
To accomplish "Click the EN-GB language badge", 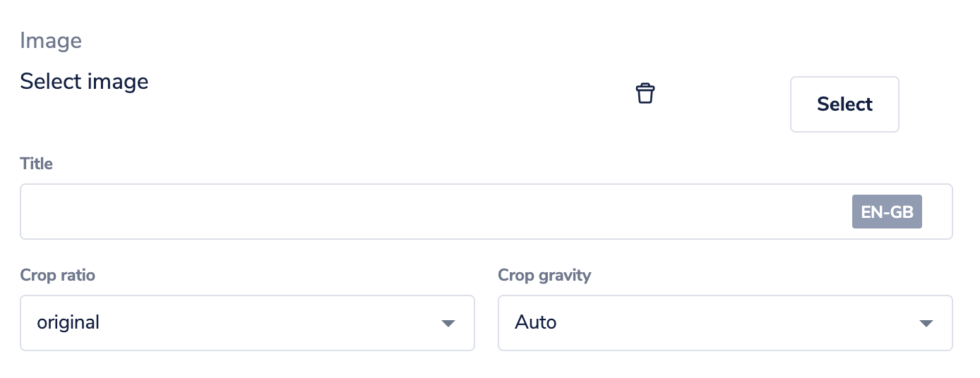I will click(887, 212).
